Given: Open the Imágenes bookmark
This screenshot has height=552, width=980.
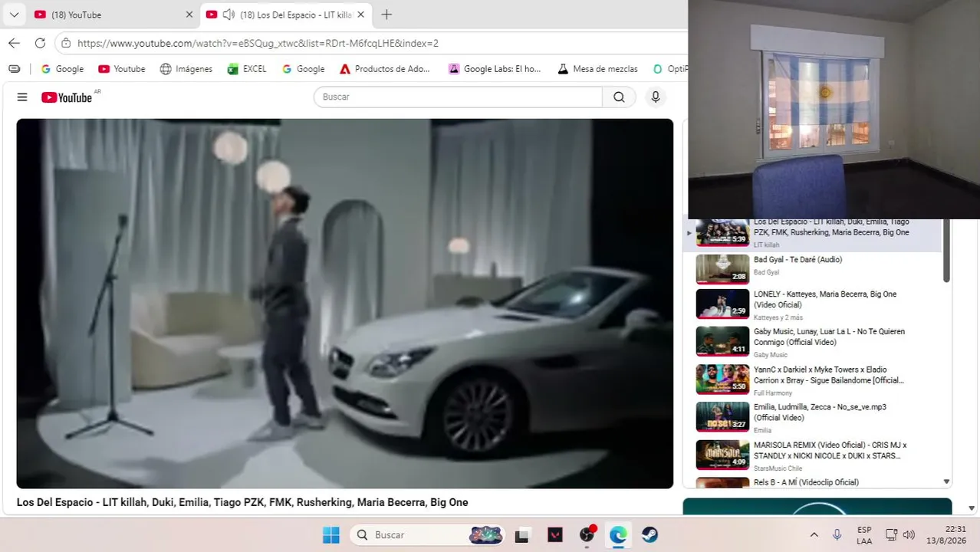Looking at the screenshot, I should 186,69.
